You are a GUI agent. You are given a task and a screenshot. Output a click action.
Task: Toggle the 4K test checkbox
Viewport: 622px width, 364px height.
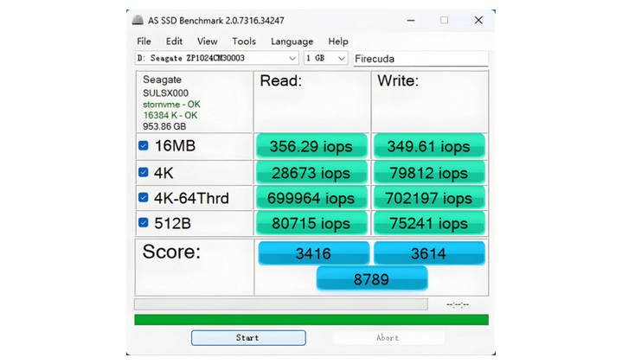tap(144, 172)
